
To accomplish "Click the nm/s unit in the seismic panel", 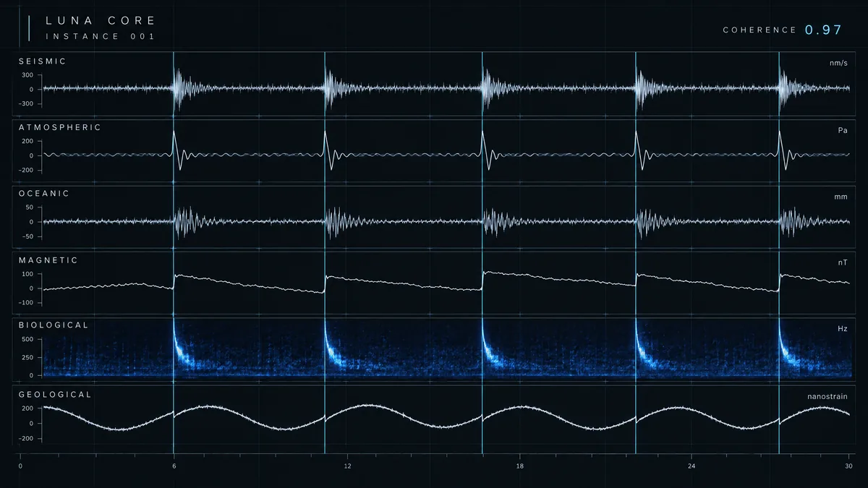I will pos(838,64).
